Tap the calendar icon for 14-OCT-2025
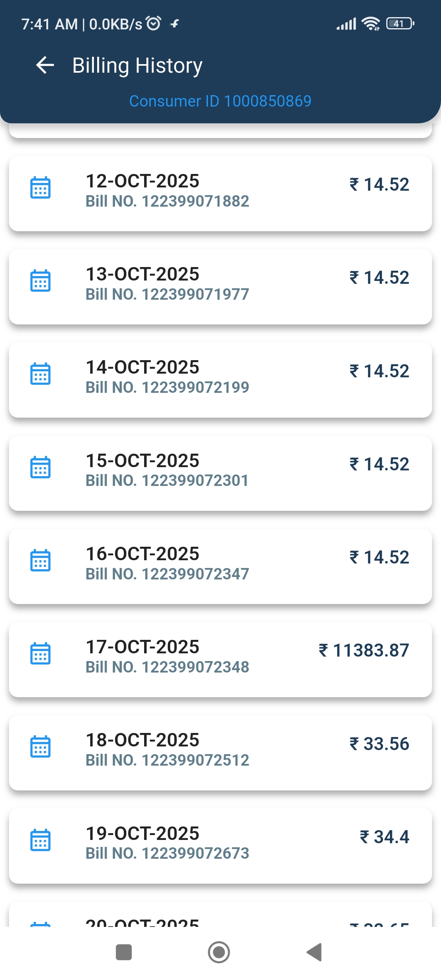 (x=40, y=374)
